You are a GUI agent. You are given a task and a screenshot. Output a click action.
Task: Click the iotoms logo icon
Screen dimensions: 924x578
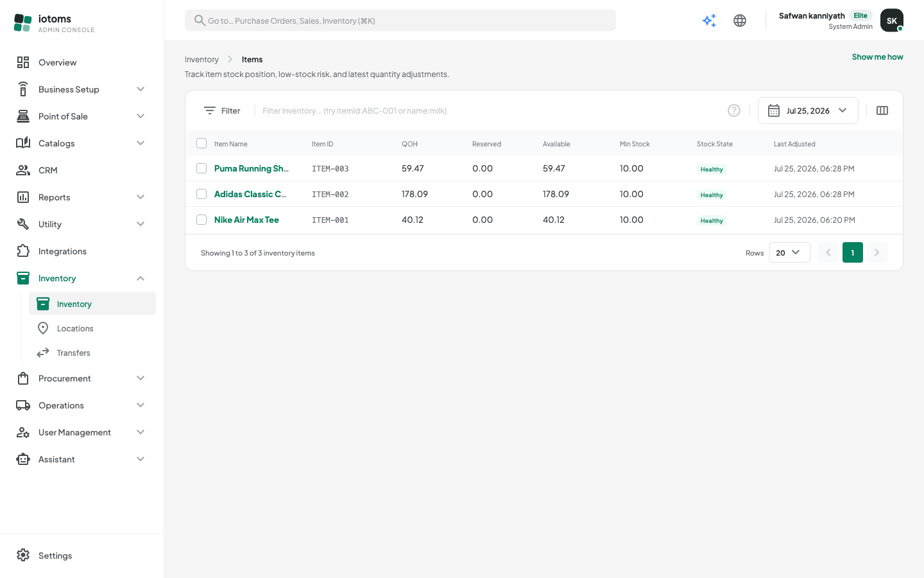[22, 22]
